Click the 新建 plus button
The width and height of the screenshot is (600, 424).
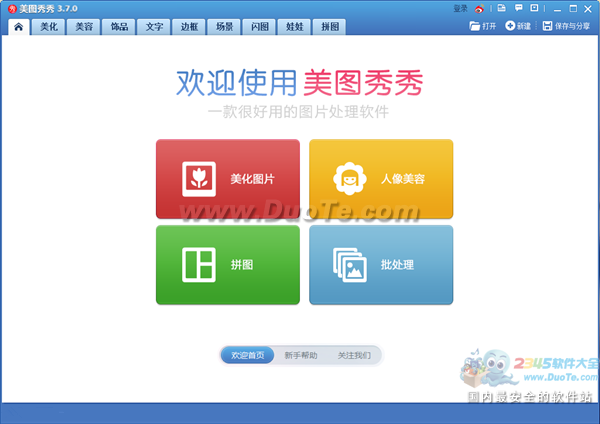coord(518,26)
